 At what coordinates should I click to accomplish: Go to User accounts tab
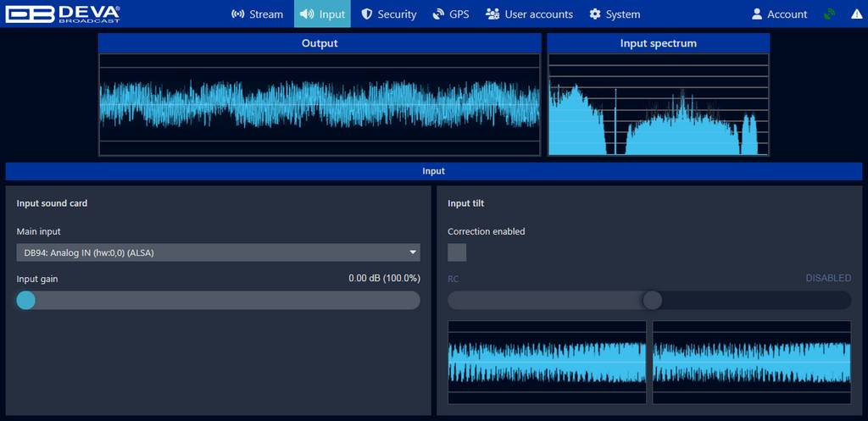tap(529, 14)
